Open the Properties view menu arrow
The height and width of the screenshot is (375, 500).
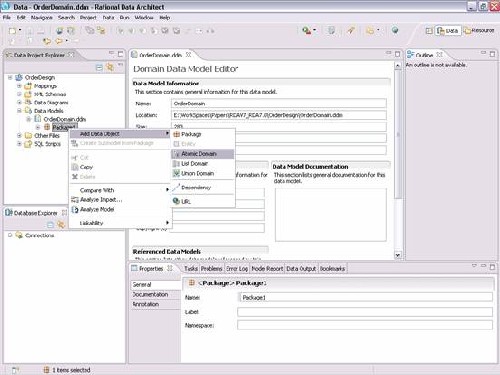[x=474, y=266]
